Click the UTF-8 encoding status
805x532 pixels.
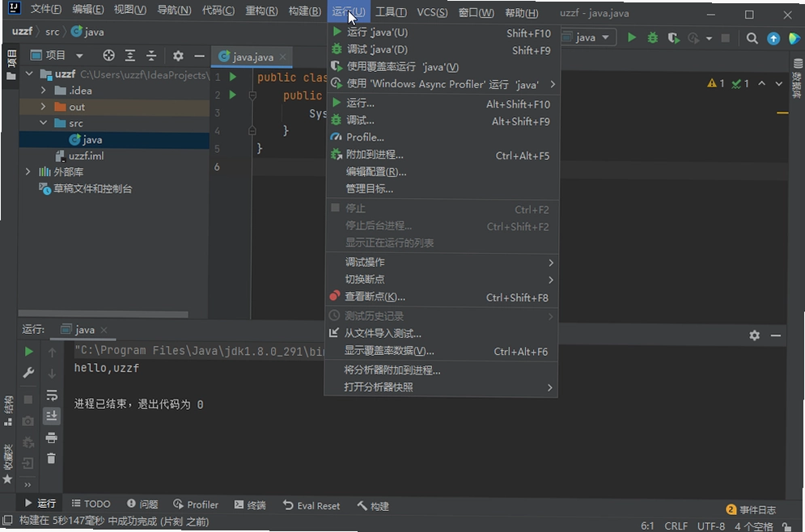coord(711,526)
